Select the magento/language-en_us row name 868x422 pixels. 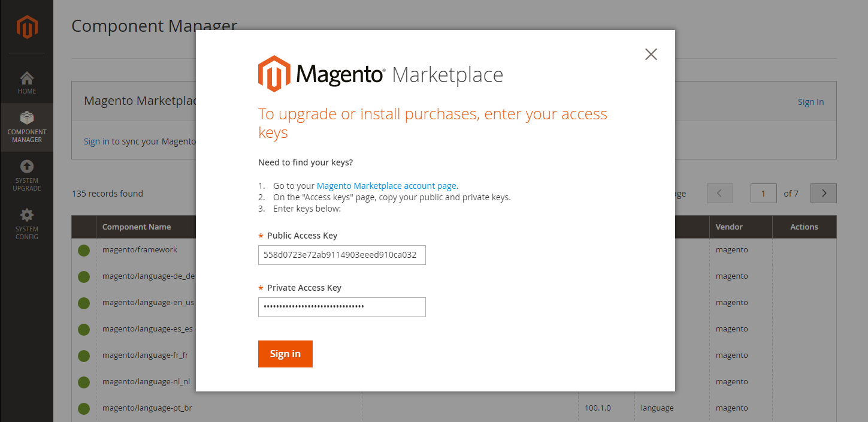coord(149,302)
